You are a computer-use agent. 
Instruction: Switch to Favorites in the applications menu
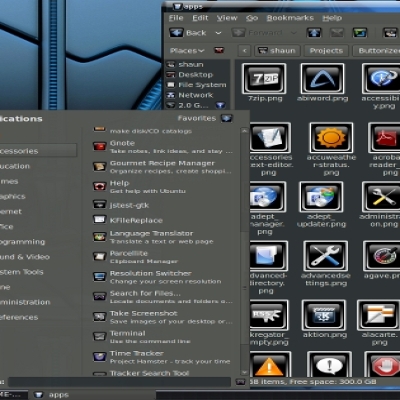click(x=205, y=118)
